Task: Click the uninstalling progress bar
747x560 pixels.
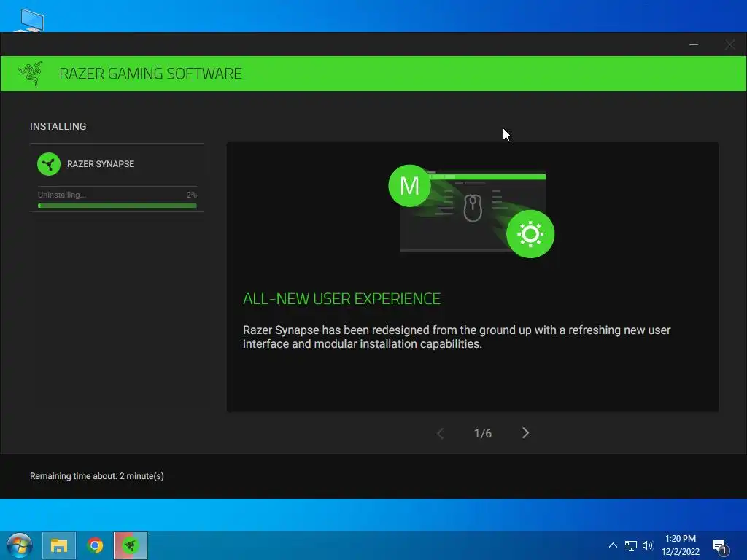Action: [x=117, y=206]
